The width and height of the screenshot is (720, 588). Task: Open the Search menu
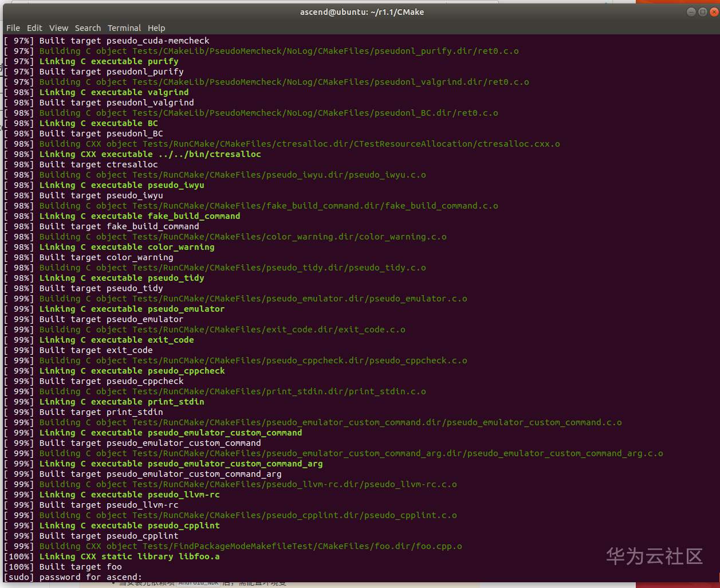click(x=88, y=28)
